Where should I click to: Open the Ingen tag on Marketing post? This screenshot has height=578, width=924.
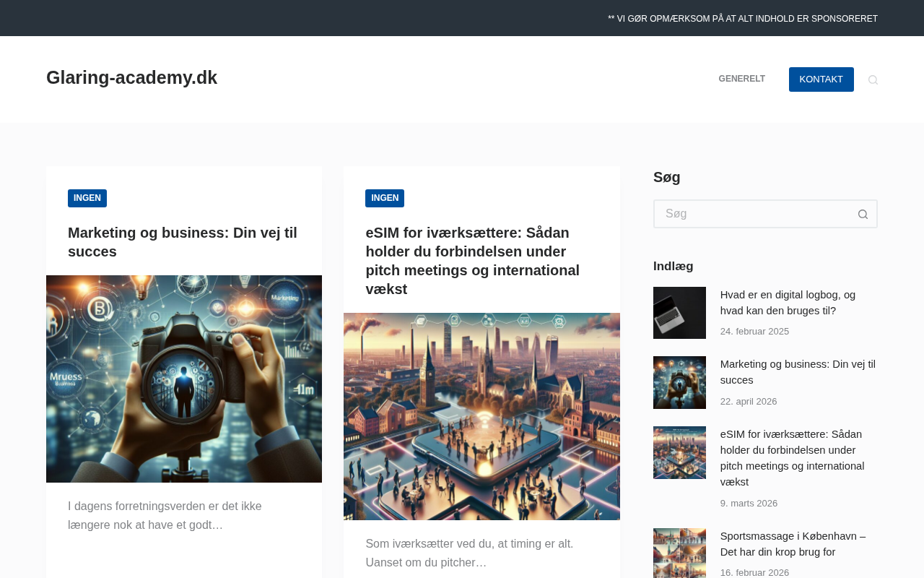pos(87,198)
